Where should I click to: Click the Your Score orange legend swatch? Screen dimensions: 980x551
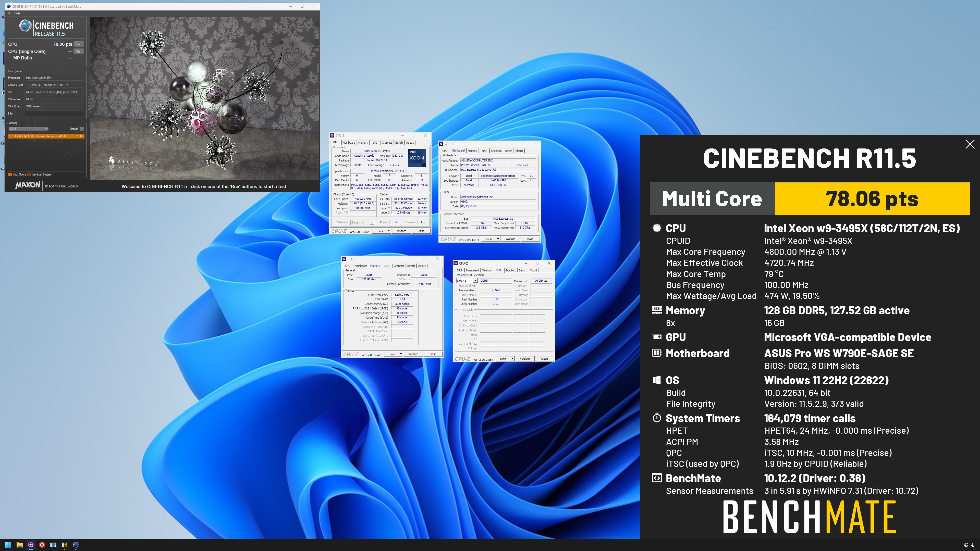coord(10,174)
